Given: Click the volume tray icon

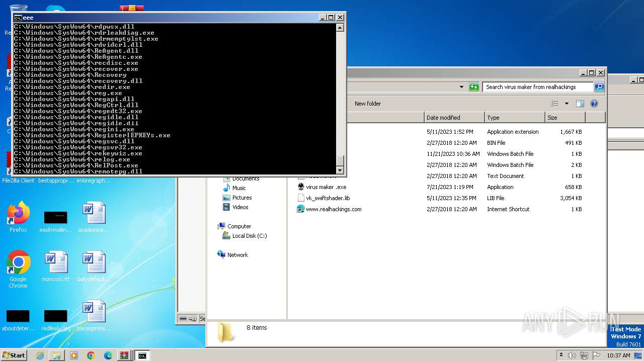Looking at the screenshot, I should point(572,355).
